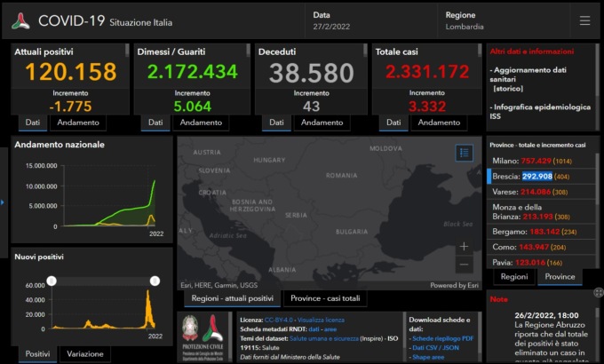Zoom in on the map with plus
This screenshot has width=604, height=364.
click(464, 247)
